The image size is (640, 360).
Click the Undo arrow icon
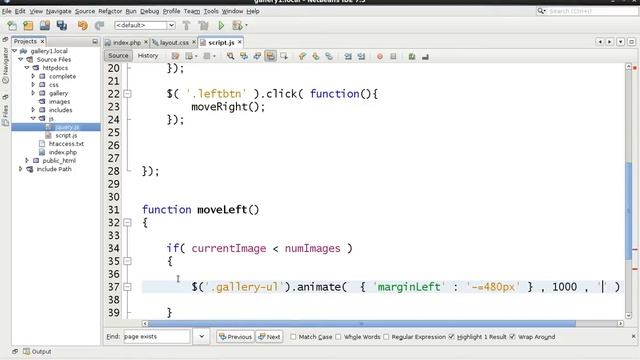click(83, 25)
